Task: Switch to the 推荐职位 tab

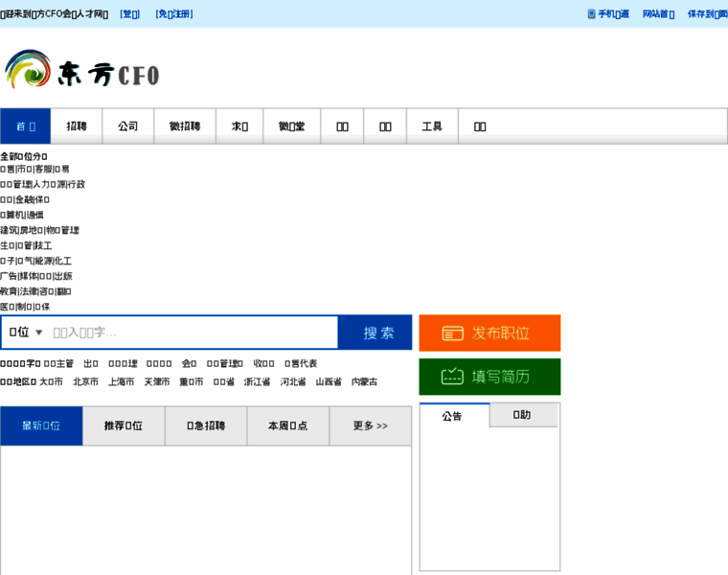Action: (124, 425)
